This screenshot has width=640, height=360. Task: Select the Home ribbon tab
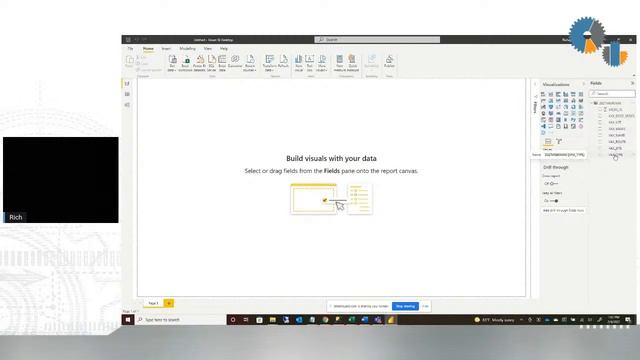pos(148,49)
